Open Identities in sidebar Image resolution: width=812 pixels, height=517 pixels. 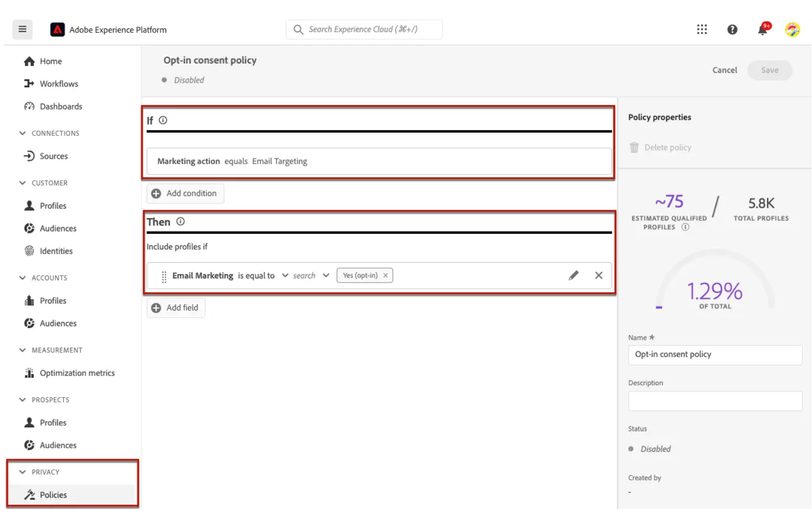pyautogui.click(x=48, y=251)
